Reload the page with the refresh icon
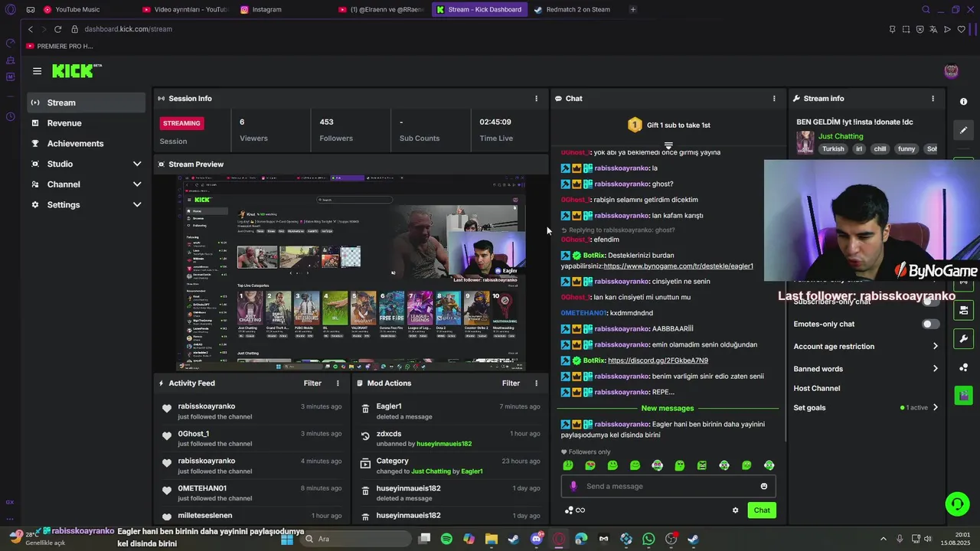 57,29
